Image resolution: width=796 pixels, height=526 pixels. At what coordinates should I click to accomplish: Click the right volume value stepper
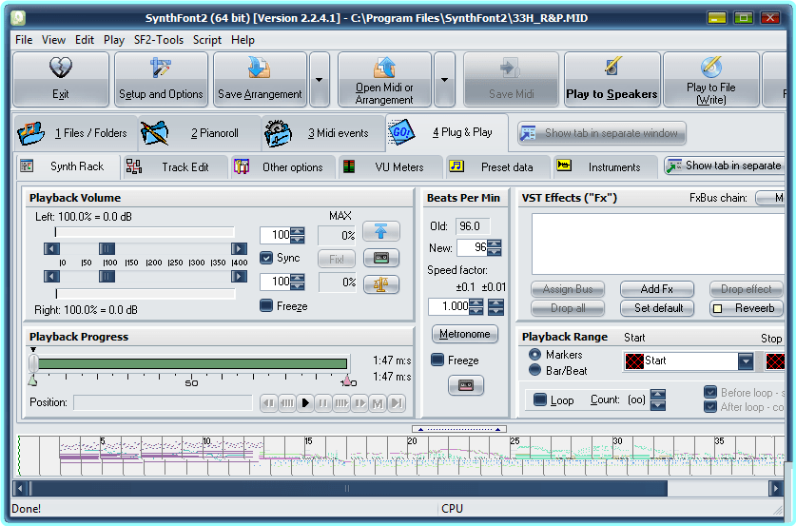tap(297, 282)
